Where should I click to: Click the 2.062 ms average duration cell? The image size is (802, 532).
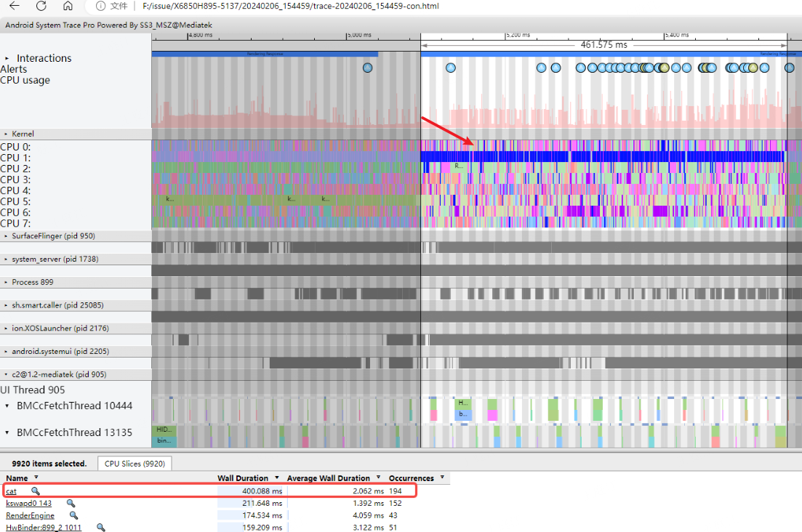368,491
